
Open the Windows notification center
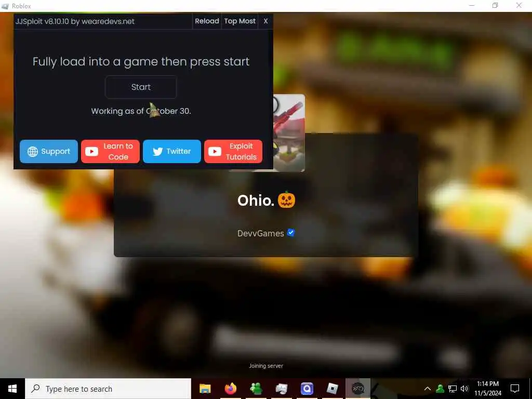point(515,389)
